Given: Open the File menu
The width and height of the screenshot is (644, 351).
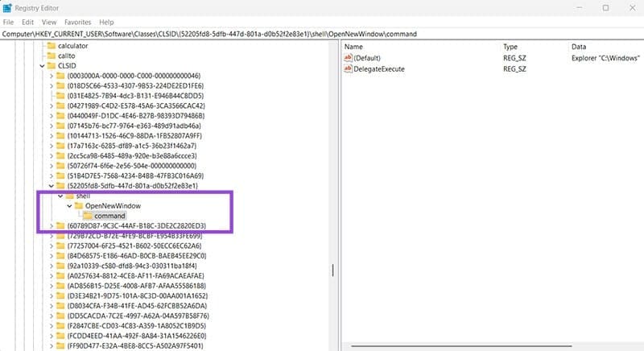Looking at the screenshot, I should pyautogui.click(x=9, y=22).
